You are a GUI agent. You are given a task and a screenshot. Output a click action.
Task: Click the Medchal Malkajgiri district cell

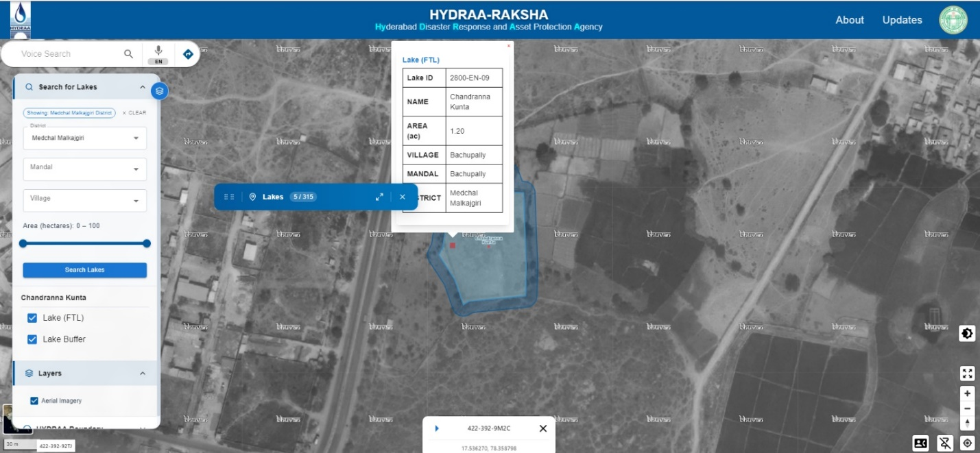click(x=474, y=197)
